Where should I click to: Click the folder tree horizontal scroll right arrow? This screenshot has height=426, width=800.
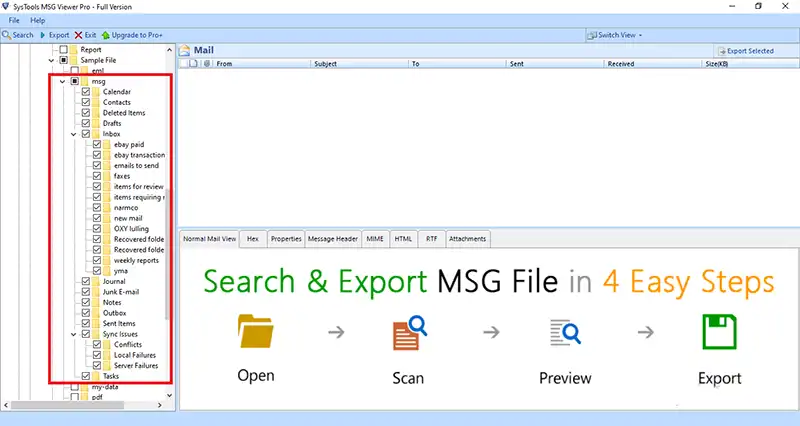pyautogui.click(x=160, y=405)
